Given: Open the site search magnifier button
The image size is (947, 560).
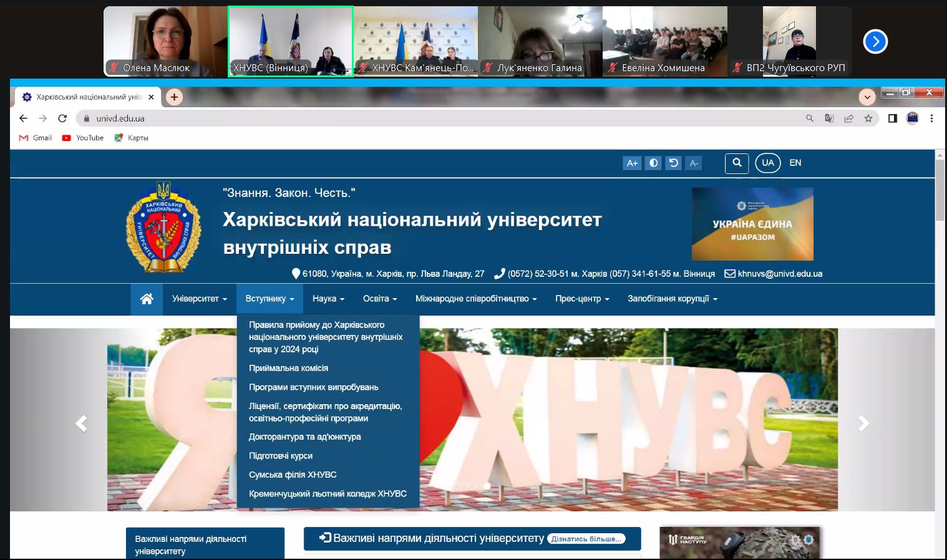Looking at the screenshot, I should point(737,163).
